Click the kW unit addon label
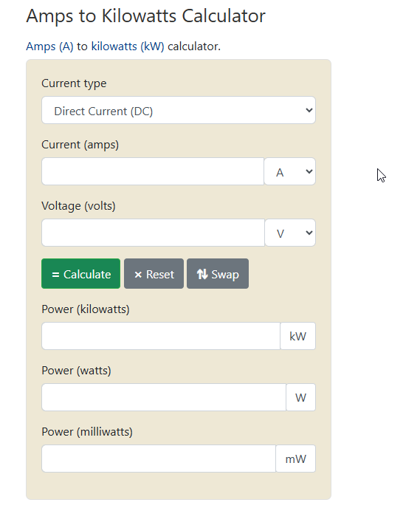 [298, 336]
